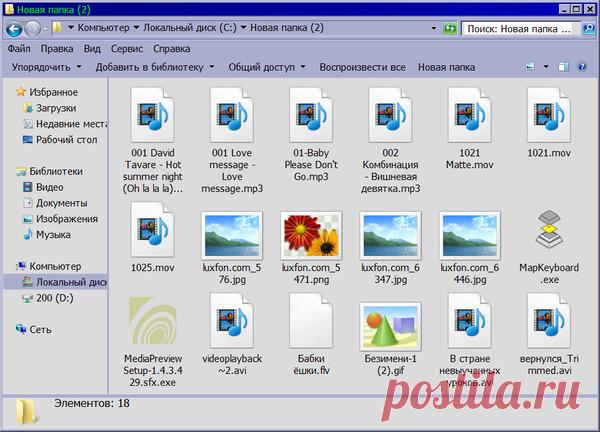Open the MapKeyboard.exe file icon

[x=549, y=233]
